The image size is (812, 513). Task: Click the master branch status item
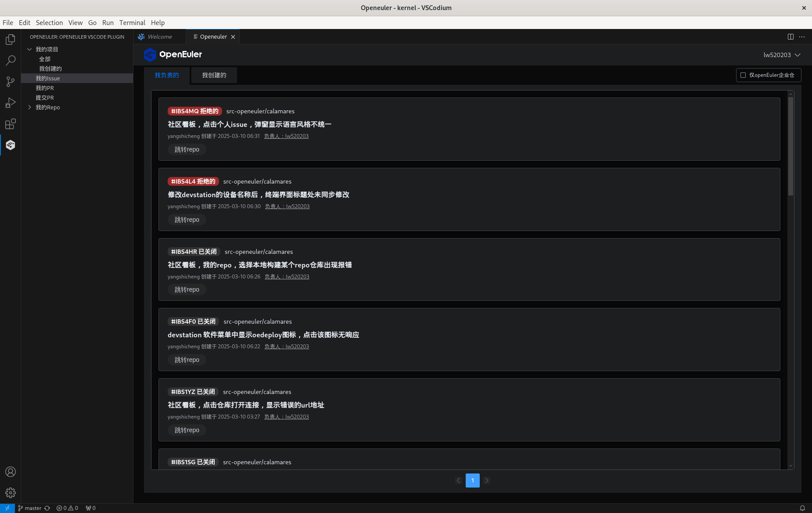point(29,508)
